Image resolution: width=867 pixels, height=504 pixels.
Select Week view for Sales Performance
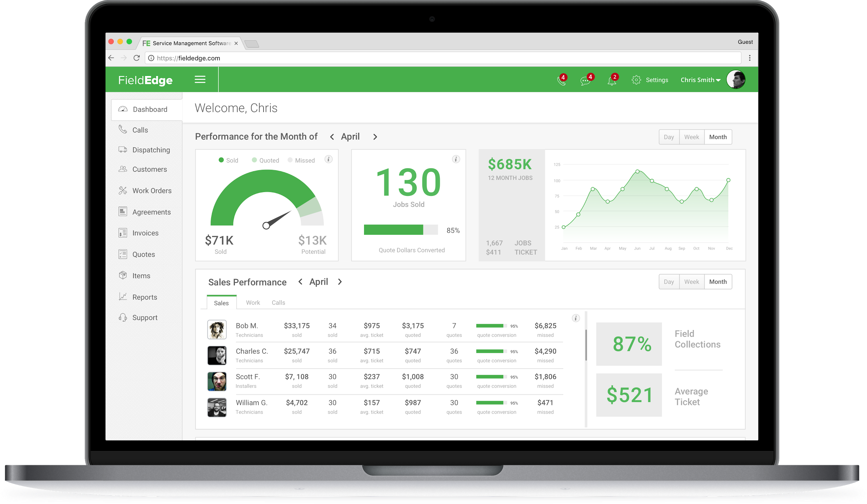[x=692, y=282]
